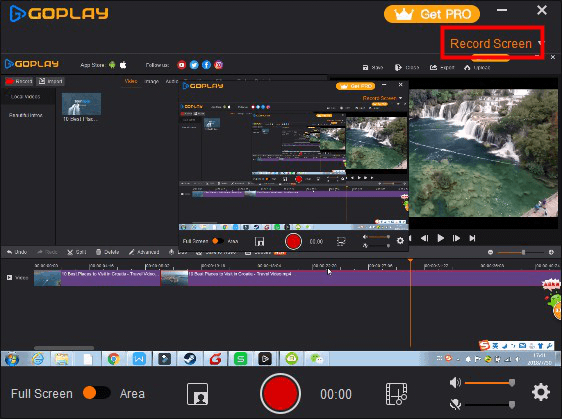Image resolution: width=562 pixels, height=419 pixels.
Task: Step forward one frame in preview player
Action: [x=456, y=238]
